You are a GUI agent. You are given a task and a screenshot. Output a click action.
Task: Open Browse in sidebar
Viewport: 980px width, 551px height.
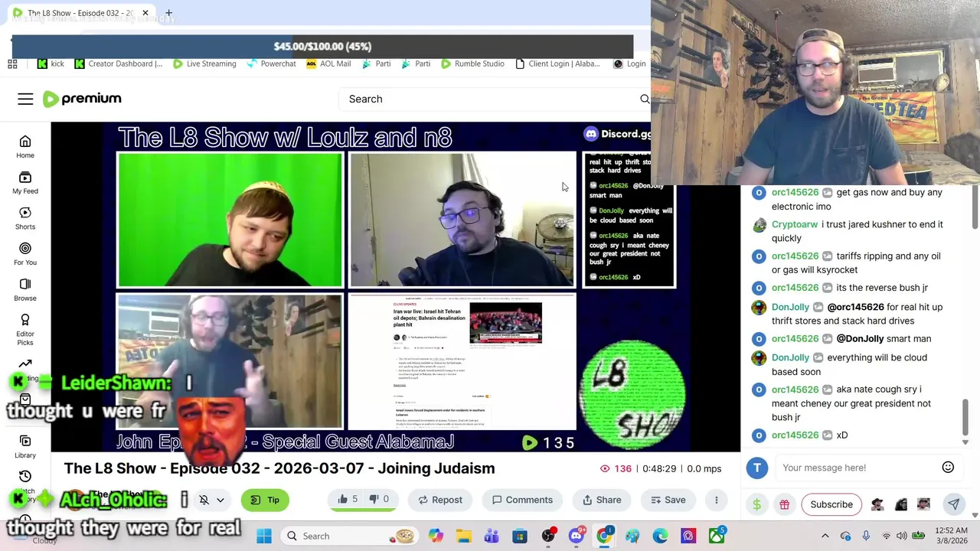pos(25,289)
